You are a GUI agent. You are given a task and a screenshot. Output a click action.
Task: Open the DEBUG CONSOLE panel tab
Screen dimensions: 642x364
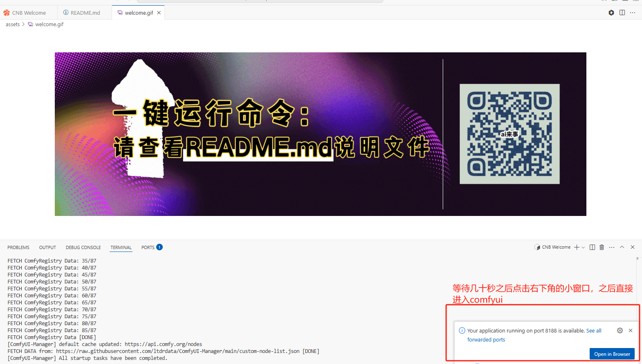(x=83, y=247)
